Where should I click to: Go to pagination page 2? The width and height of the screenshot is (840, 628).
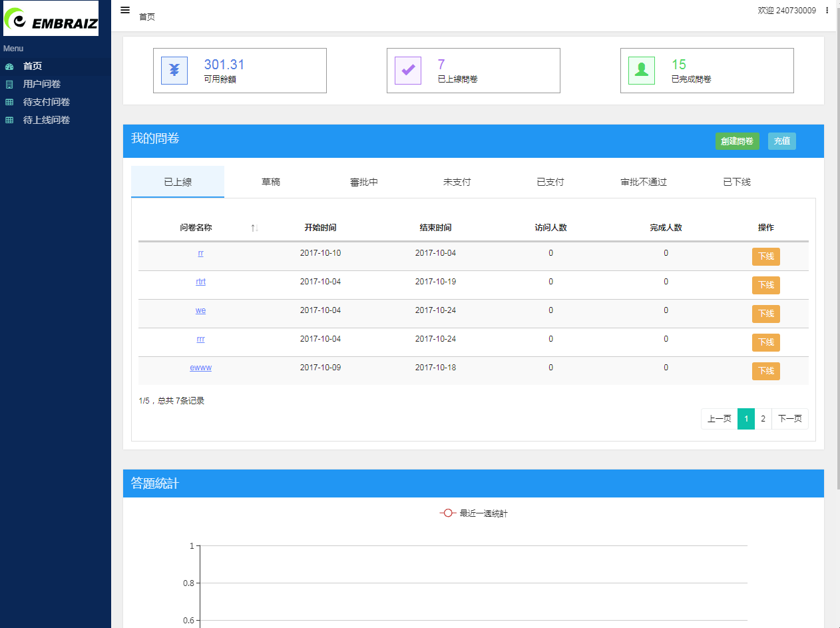(x=763, y=419)
